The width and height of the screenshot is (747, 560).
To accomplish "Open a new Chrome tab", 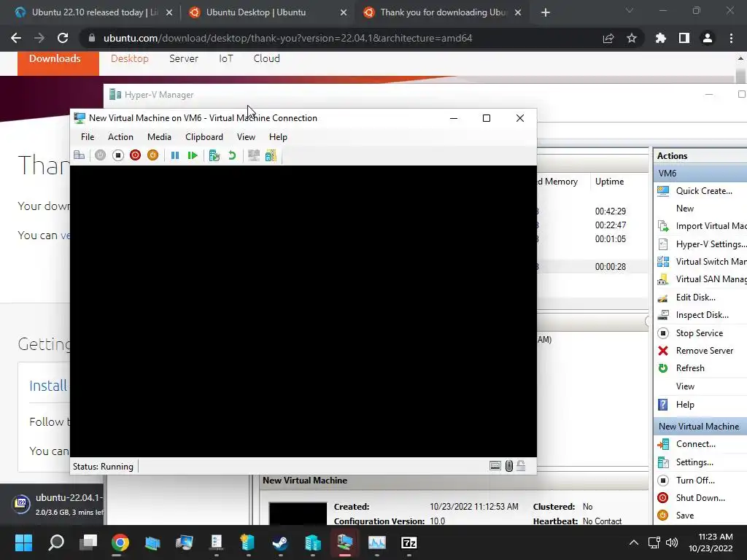I will click(546, 12).
